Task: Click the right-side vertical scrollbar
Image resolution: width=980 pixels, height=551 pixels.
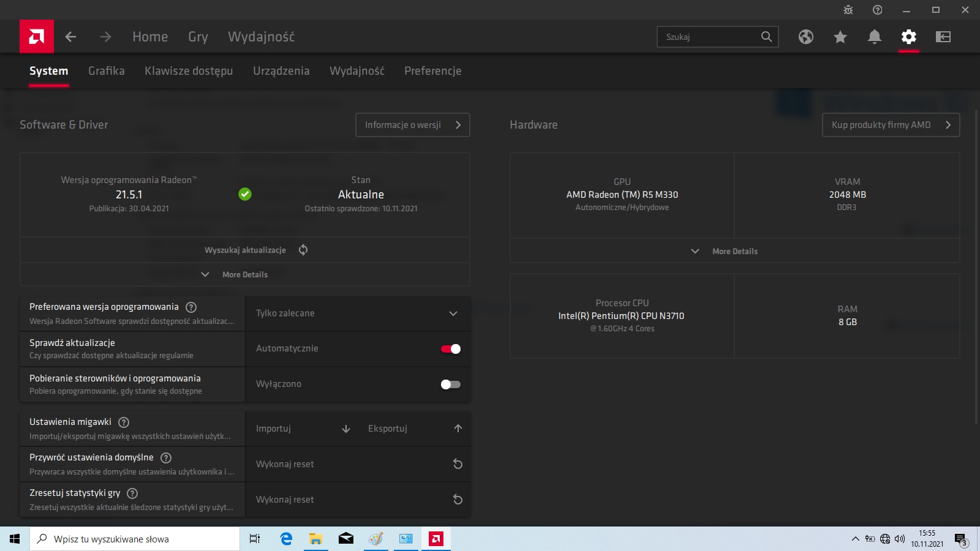Action: pos(976,266)
